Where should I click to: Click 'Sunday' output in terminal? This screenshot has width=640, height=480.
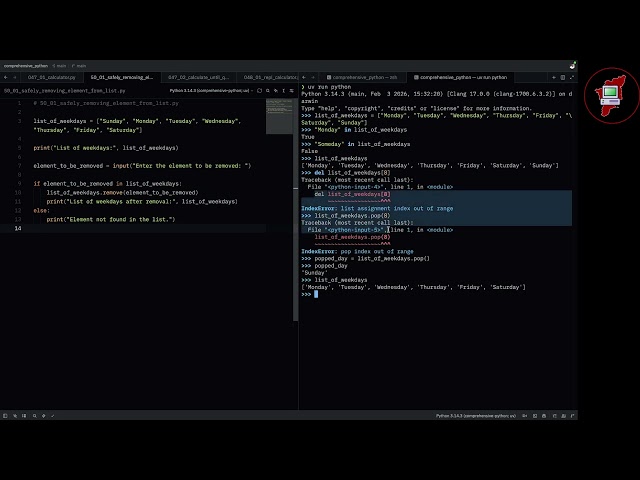(314, 273)
